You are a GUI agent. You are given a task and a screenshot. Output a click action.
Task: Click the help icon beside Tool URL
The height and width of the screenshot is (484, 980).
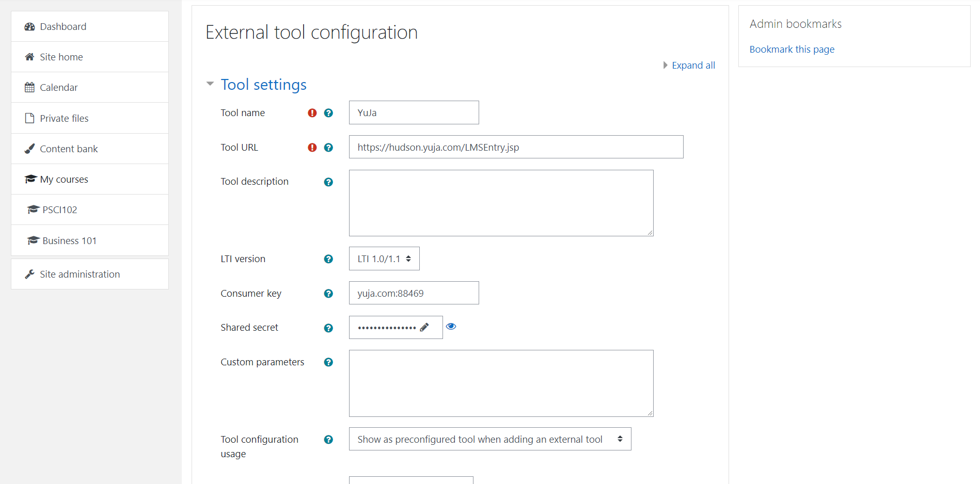click(328, 148)
